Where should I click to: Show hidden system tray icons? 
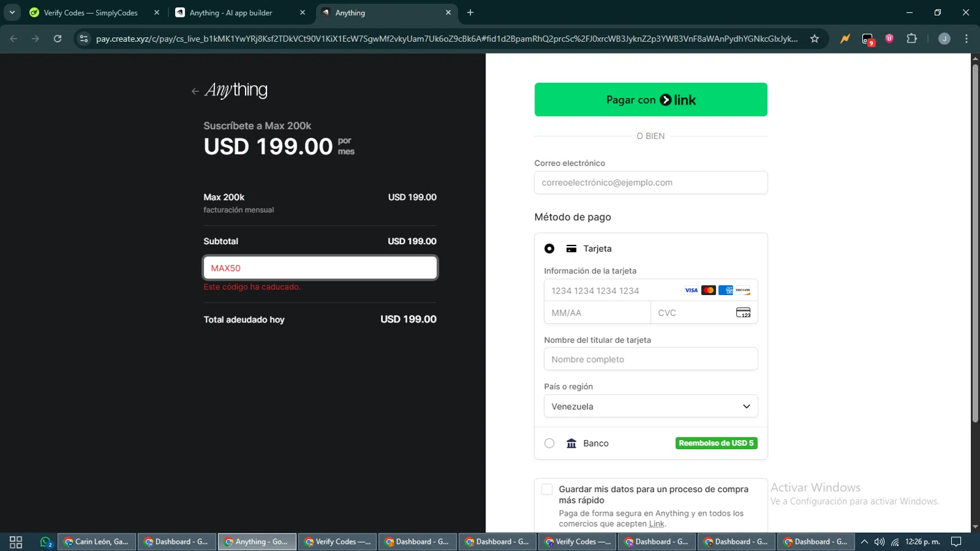[864, 542]
